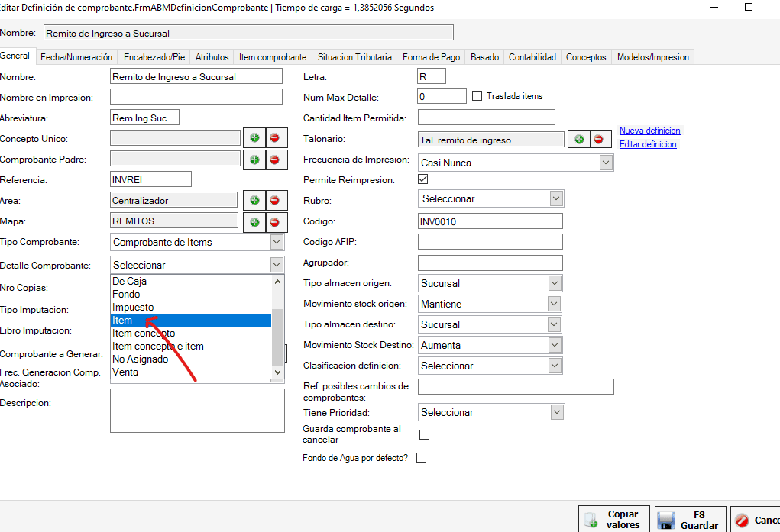Click green add icon for Mapa field
Viewport: 780px width, 532px height.
point(254,221)
